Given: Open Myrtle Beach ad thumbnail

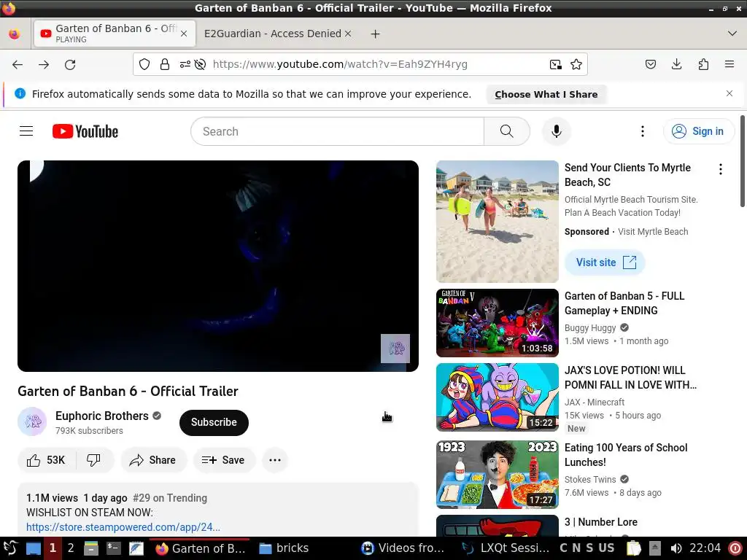Looking at the screenshot, I should tap(498, 222).
